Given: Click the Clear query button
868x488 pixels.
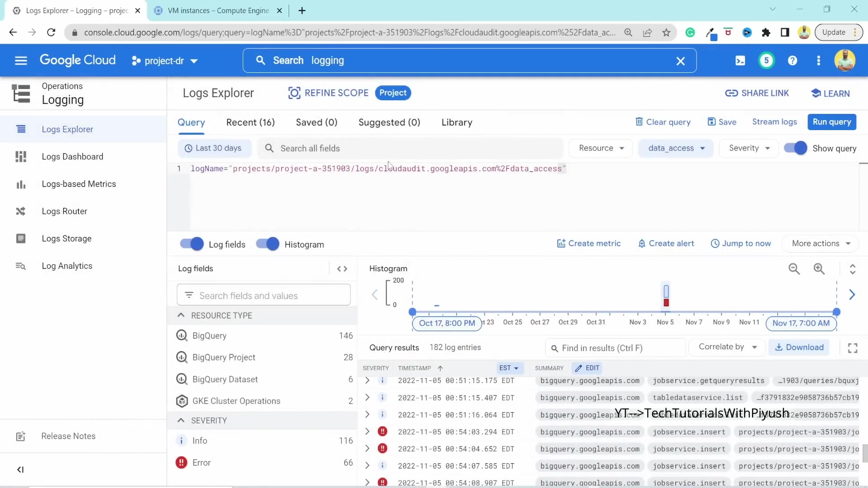Looking at the screenshot, I should coord(663,122).
